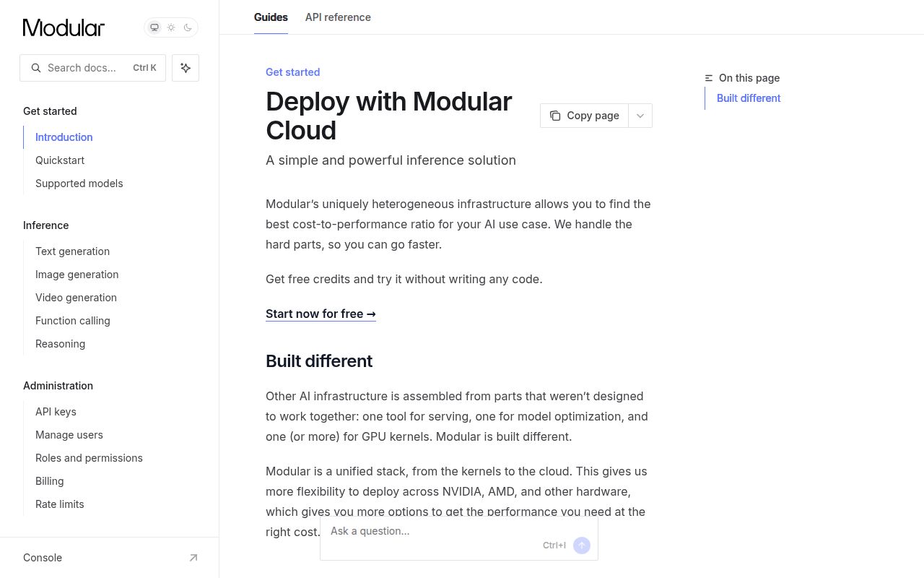Viewport: 924px width, 578px height.
Task: Open Function calling page
Action: [x=73, y=321]
